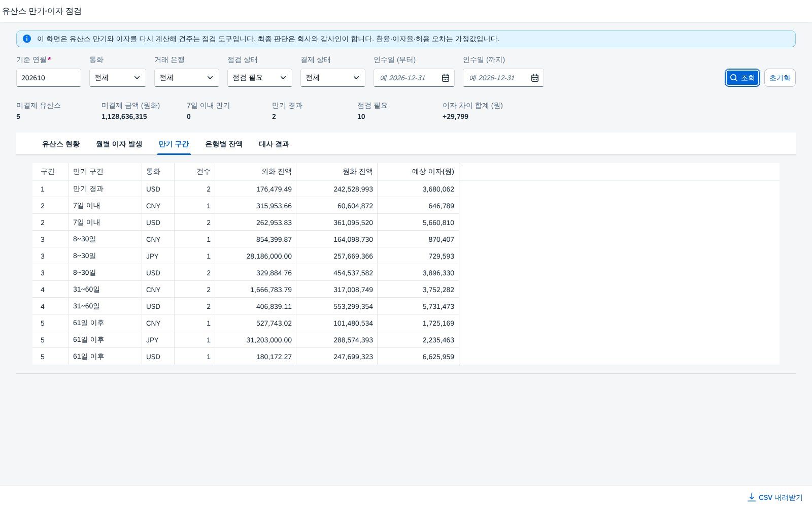This screenshot has width=812, height=508.
Task: Click the value 315,953.66 in the table
Action: [274, 206]
